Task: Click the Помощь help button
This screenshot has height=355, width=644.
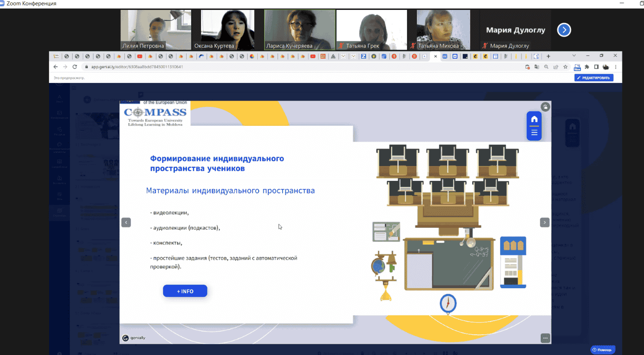Action: click(x=603, y=350)
